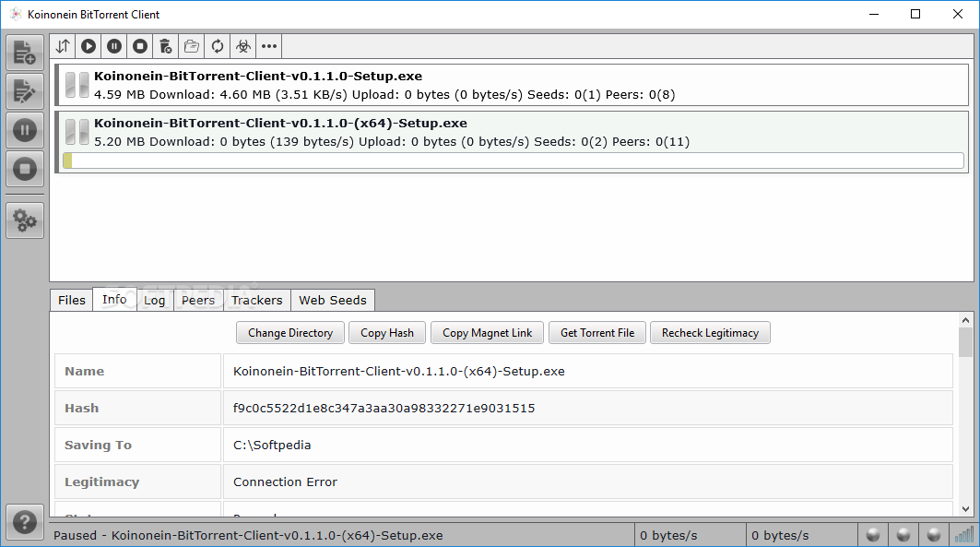Switch to the Peers tab
Viewport: 980px width, 547px height.
click(x=198, y=300)
